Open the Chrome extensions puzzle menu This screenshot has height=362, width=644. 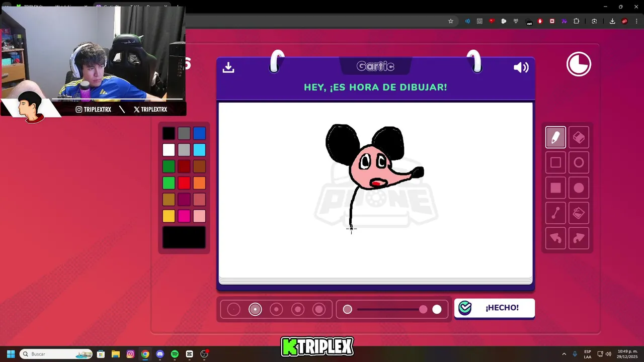coord(577,21)
